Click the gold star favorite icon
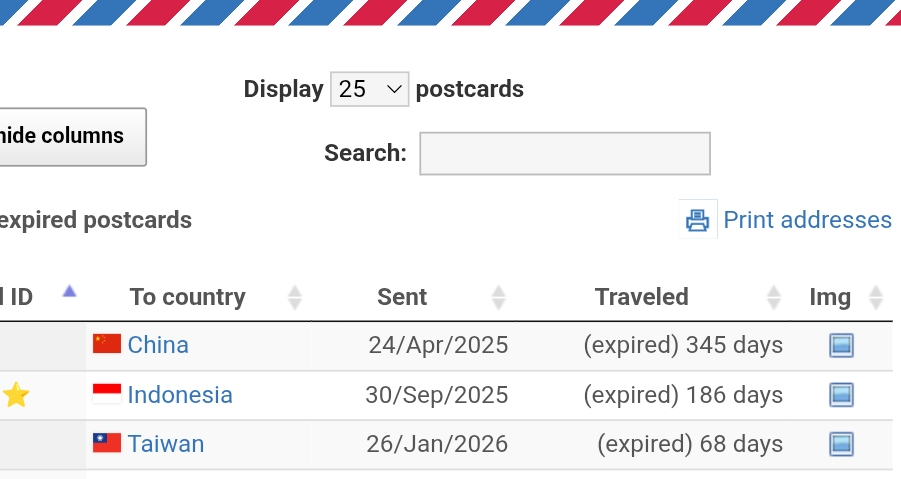The width and height of the screenshot is (901, 479). (x=16, y=395)
